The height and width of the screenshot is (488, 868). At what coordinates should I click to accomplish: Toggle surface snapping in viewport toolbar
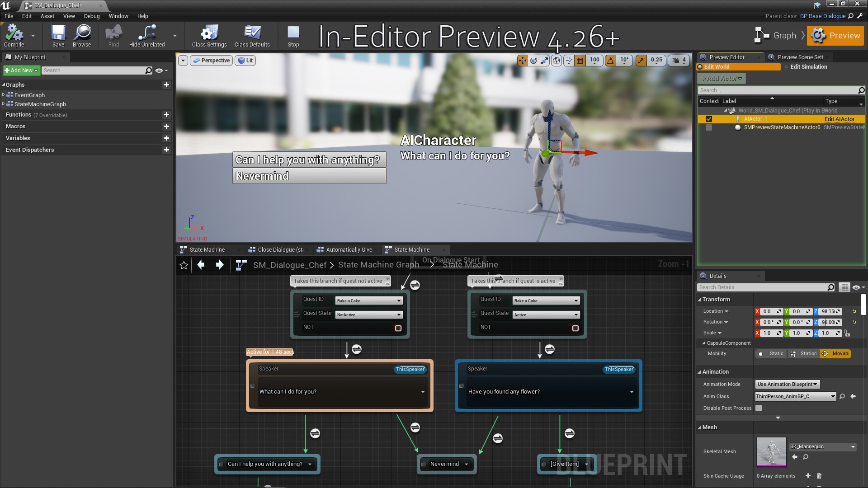point(568,60)
